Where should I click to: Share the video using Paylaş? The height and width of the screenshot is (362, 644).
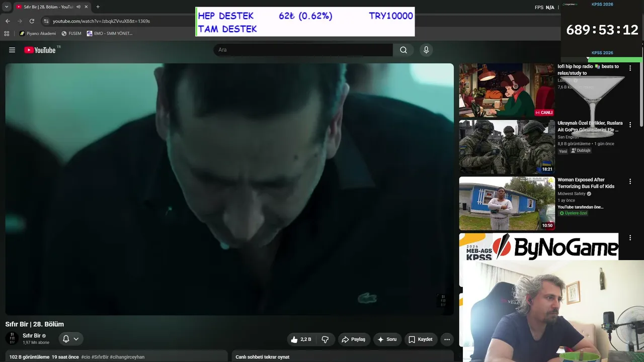(x=354, y=339)
